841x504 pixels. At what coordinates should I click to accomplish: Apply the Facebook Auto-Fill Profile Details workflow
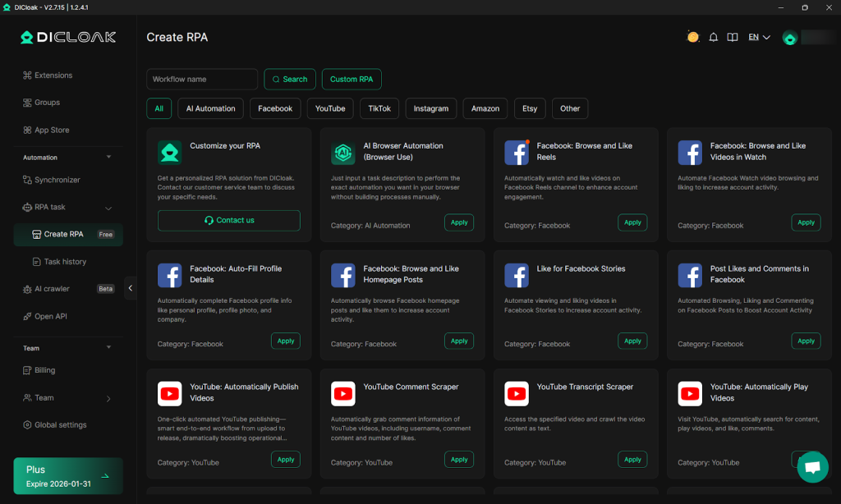[x=285, y=341]
